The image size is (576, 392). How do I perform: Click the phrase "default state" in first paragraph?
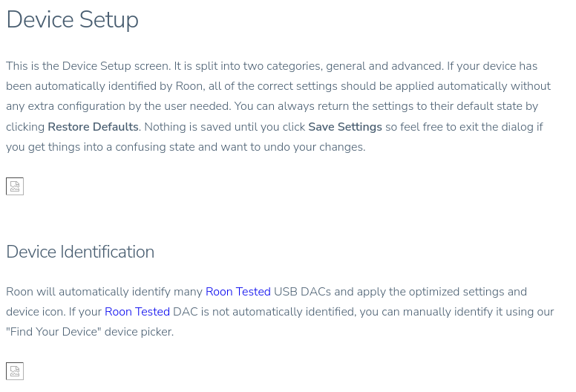click(480, 107)
